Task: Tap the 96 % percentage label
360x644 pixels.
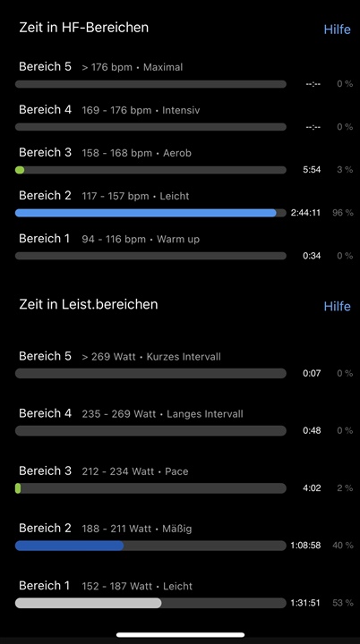Action: (x=343, y=213)
